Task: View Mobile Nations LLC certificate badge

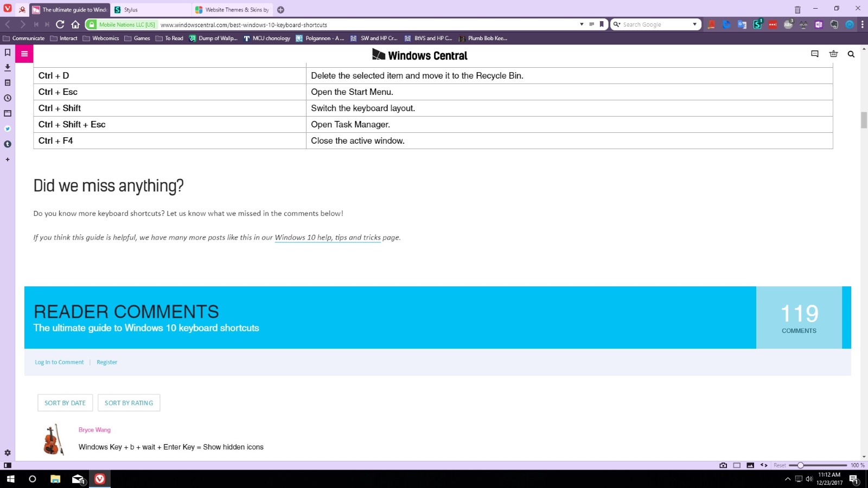Action: tap(122, 24)
